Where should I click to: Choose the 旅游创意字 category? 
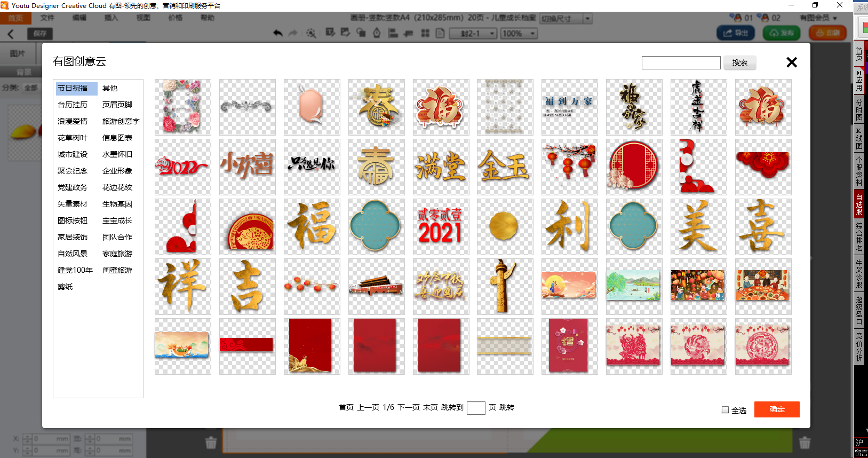click(x=121, y=121)
